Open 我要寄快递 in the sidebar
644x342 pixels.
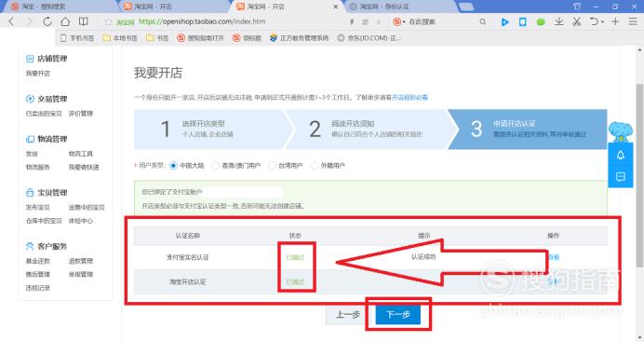click(x=84, y=167)
